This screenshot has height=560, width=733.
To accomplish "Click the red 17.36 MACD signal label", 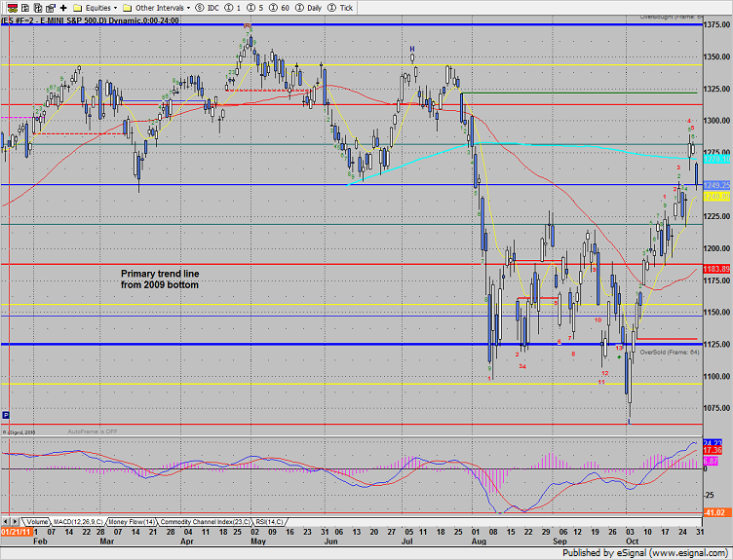I will click(x=713, y=450).
